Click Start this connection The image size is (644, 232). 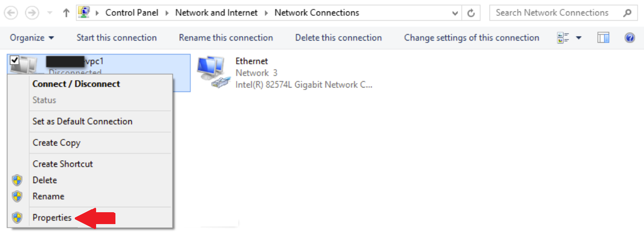coord(116,38)
